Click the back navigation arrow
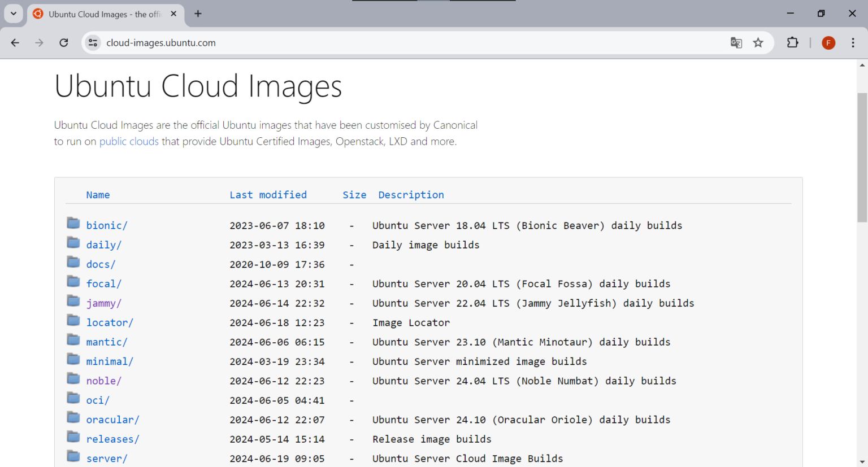The image size is (868, 467). [15, 43]
